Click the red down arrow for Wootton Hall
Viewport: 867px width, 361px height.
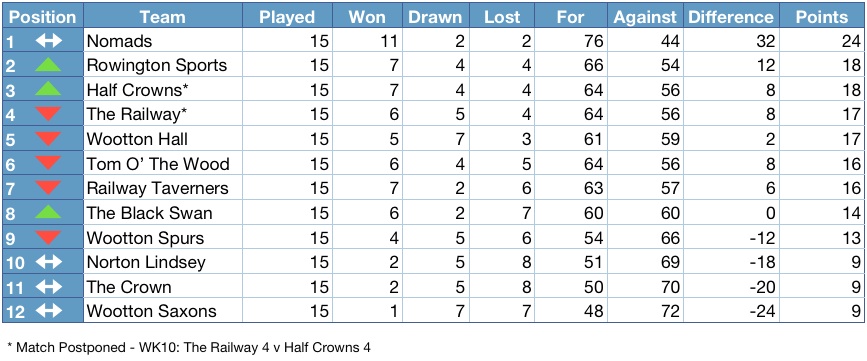click(x=49, y=139)
